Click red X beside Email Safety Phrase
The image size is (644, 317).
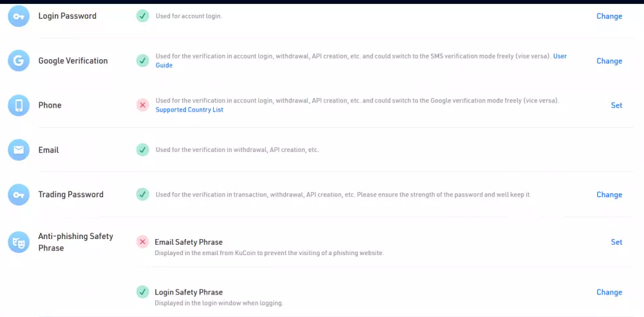click(x=142, y=242)
